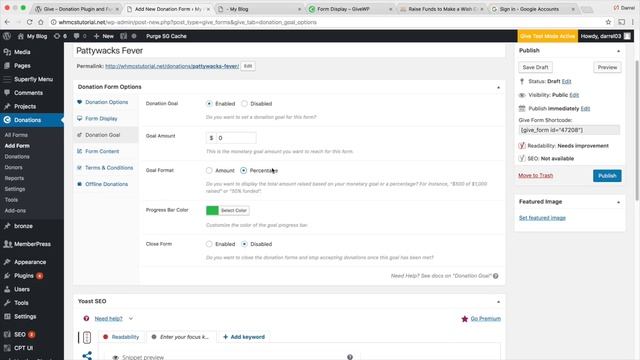Open CPT UI in sidebar
The height and width of the screenshot is (360, 640).
(23, 348)
